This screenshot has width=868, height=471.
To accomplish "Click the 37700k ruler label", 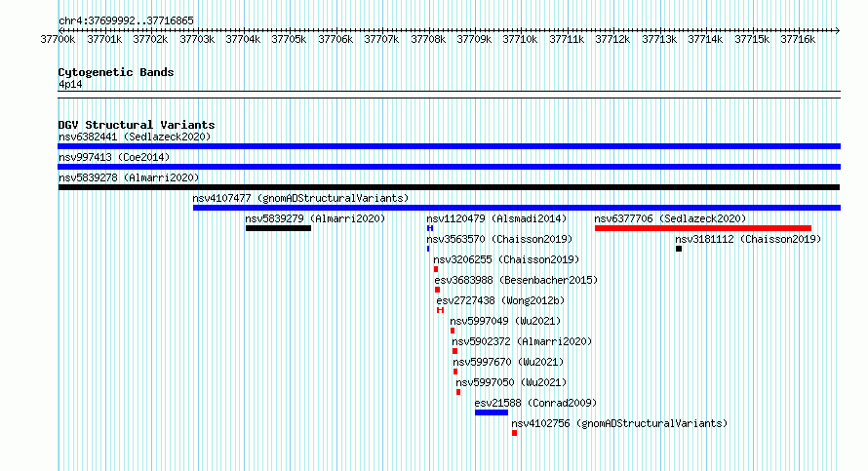I will click(x=58, y=39).
